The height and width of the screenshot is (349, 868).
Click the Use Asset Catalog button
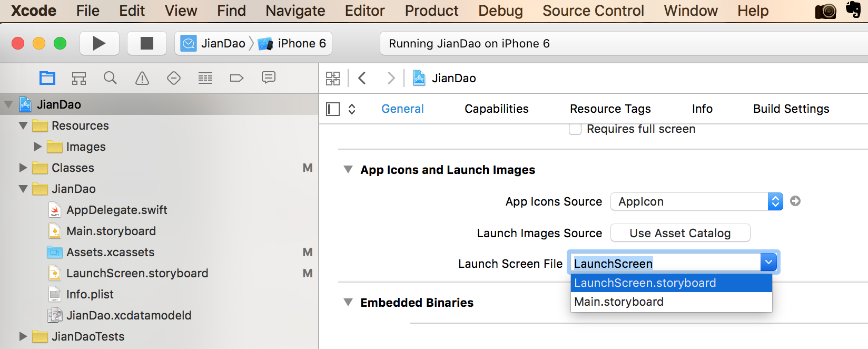(x=680, y=233)
